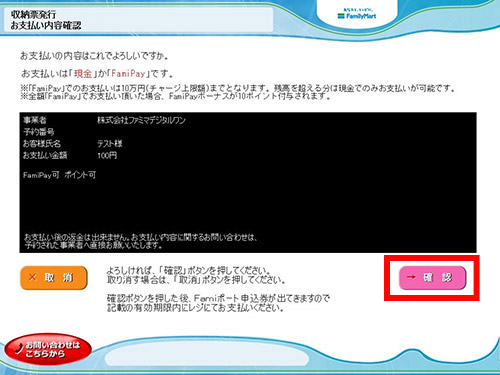The width and height of the screenshot is (500, 375).
Task: Click the pink 確認 confirm button
Action: (x=432, y=278)
